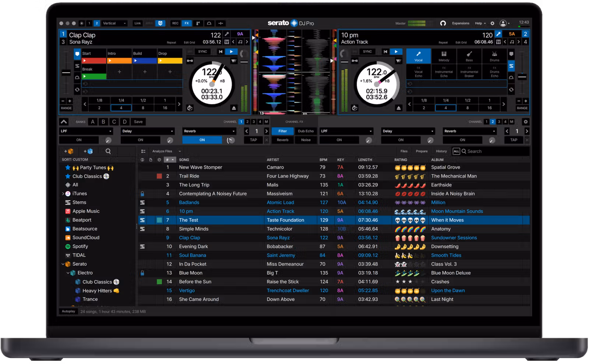
Task: Add a new smart crate
Action: [x=88, y=151]
